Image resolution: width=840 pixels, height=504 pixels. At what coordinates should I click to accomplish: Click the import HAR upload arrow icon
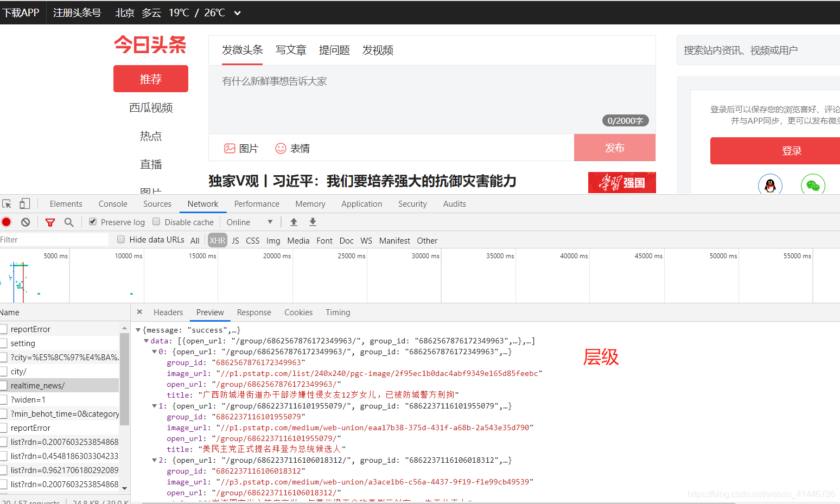pyautogui.click(x=294, y=222)
